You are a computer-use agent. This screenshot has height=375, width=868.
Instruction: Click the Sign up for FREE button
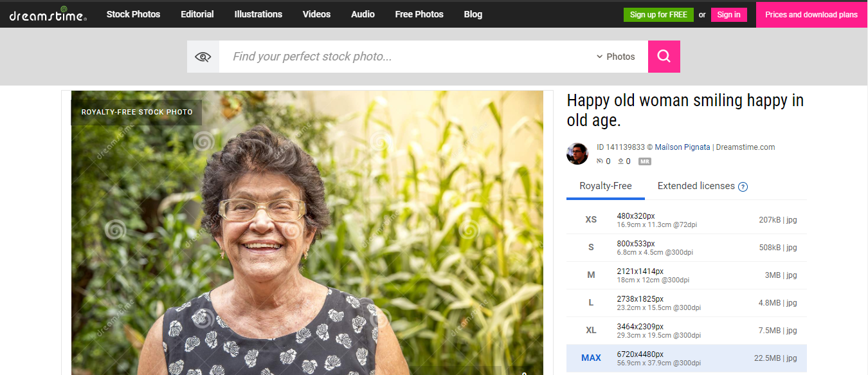pyautogui.click(x=658, y=15)
